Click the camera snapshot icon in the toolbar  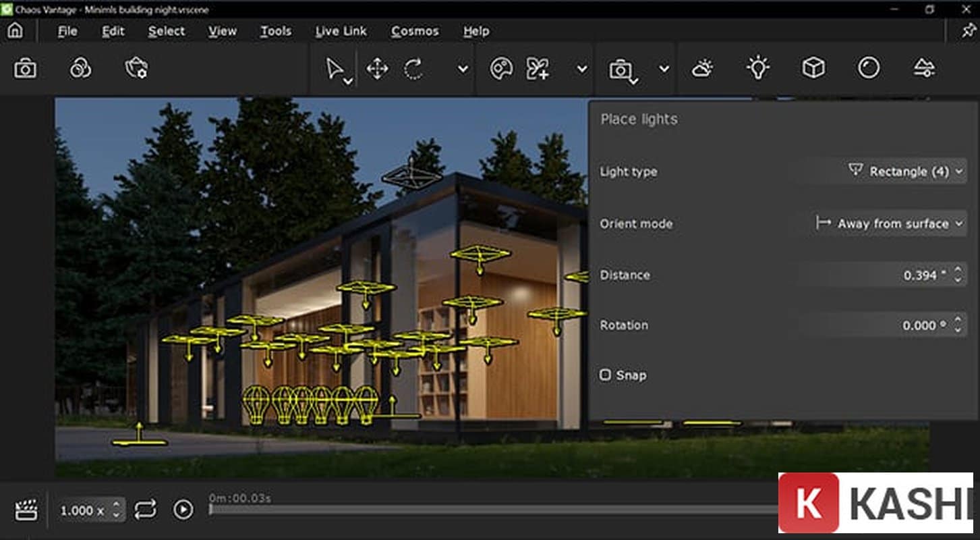[25, 68]
